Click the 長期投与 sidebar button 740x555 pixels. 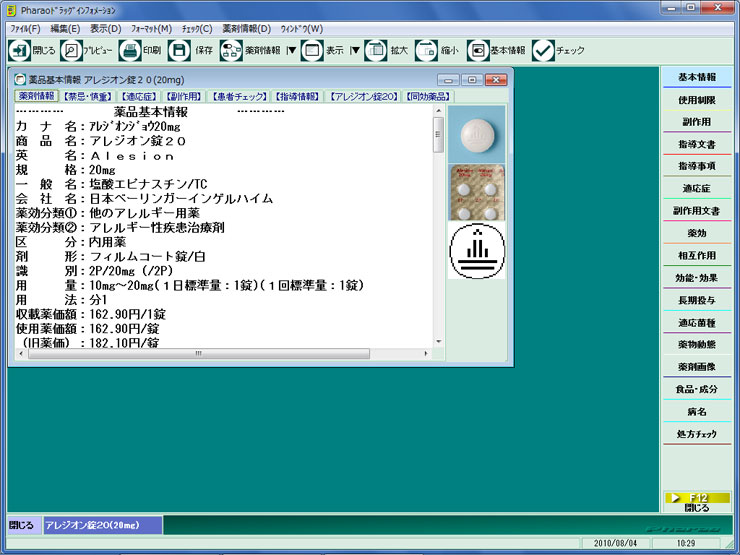(697, 300)
